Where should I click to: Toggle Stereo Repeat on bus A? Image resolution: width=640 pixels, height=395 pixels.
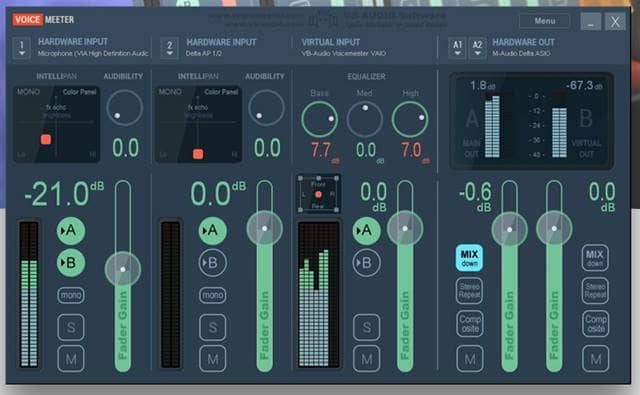tap(469, 291)
